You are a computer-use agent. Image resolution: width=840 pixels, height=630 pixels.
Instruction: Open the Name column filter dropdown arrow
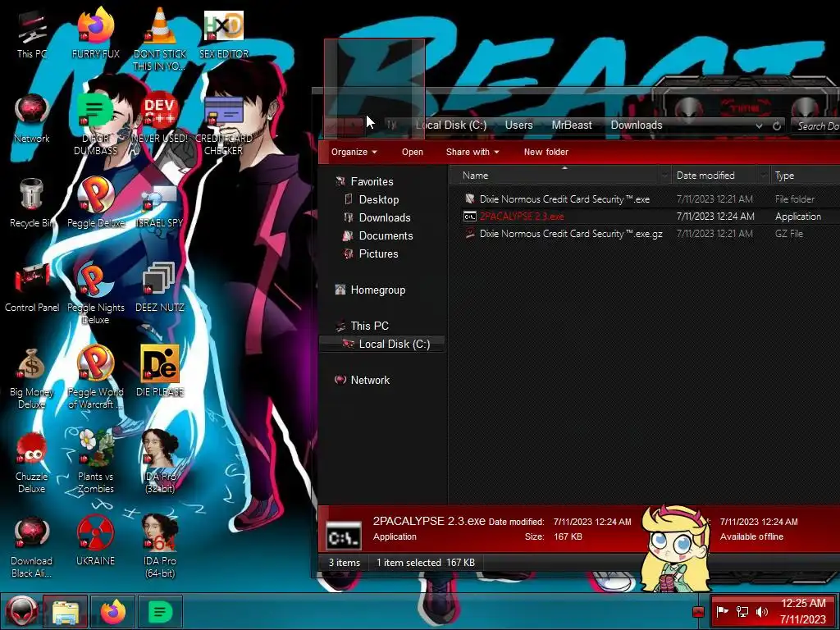click(x=664, y=176)
